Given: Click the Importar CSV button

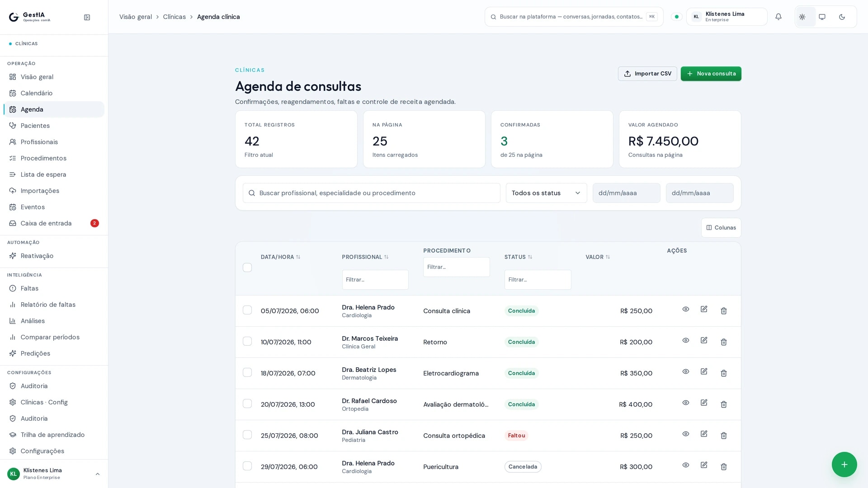Looking at the screenshot, I should coord(647,74).
